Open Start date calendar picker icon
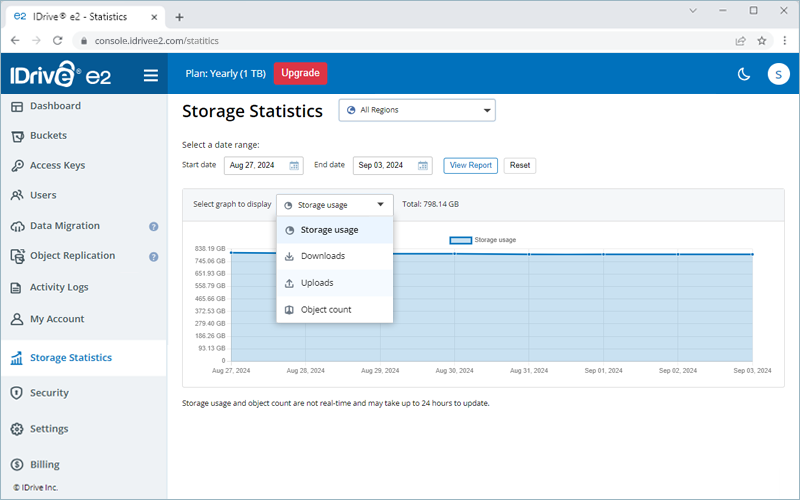Viewport: 800px width, 500px height. 294,165
